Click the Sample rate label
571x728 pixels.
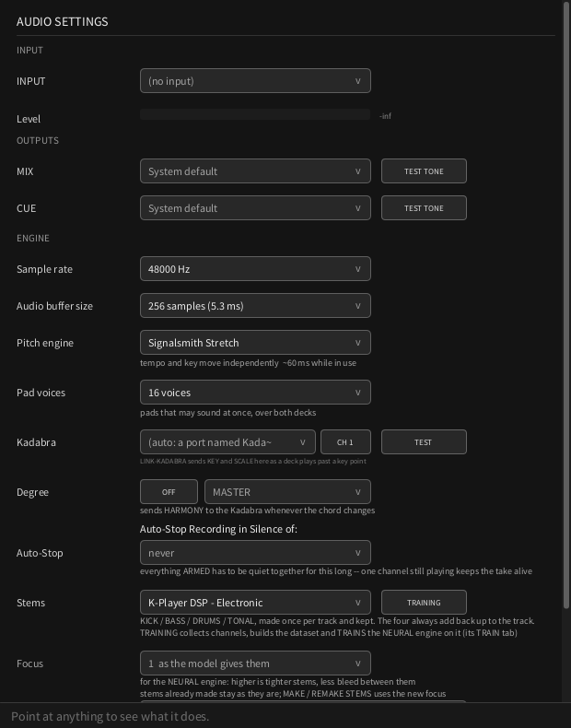[44, 269]
